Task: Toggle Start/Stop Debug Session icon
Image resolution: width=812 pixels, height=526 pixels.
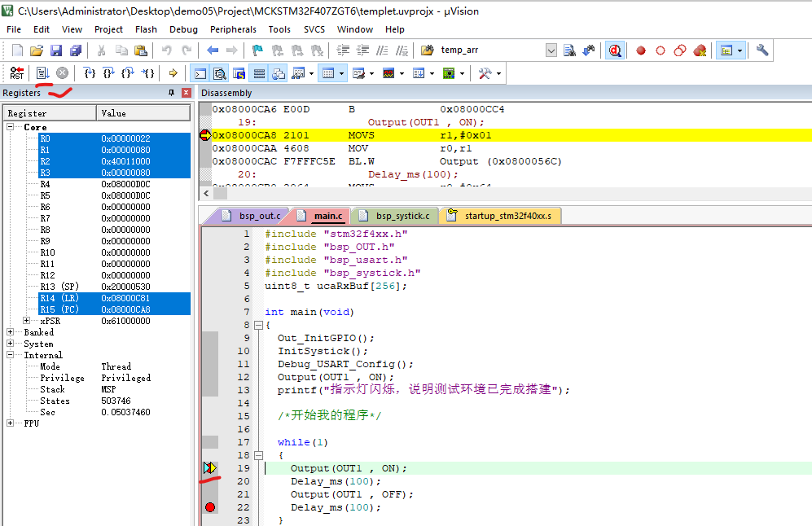Action: click(615, 50)
